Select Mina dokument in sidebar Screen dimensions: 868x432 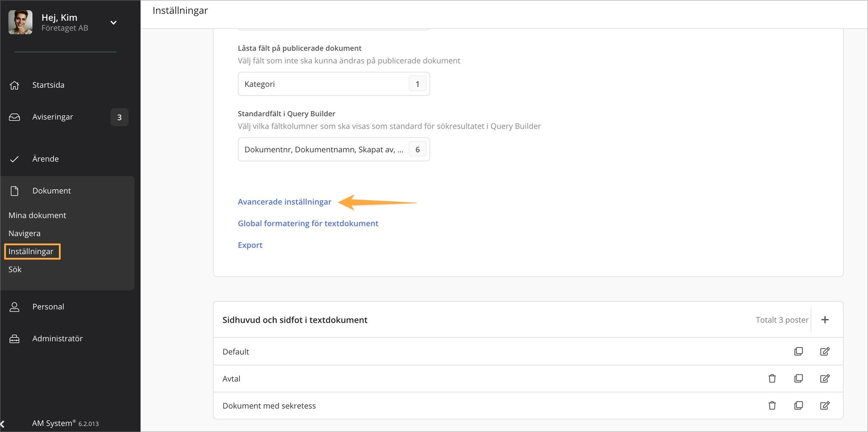[37, 215]
